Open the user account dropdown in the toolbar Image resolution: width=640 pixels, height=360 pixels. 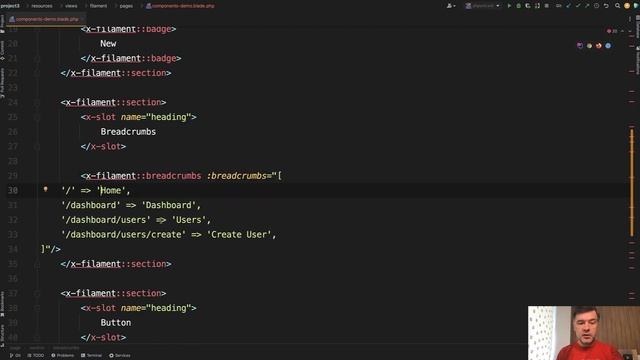pos(451,6)
